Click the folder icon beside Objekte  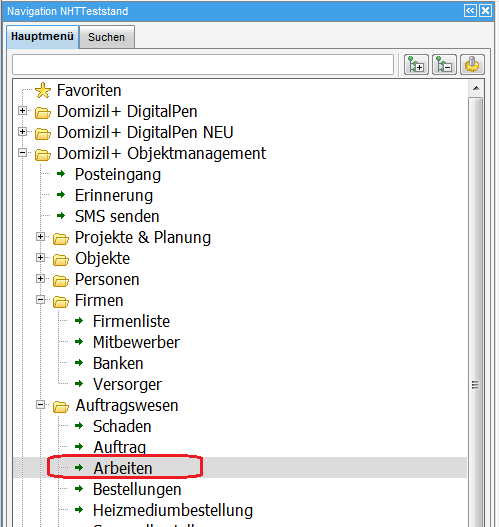[x=61, y=259]
